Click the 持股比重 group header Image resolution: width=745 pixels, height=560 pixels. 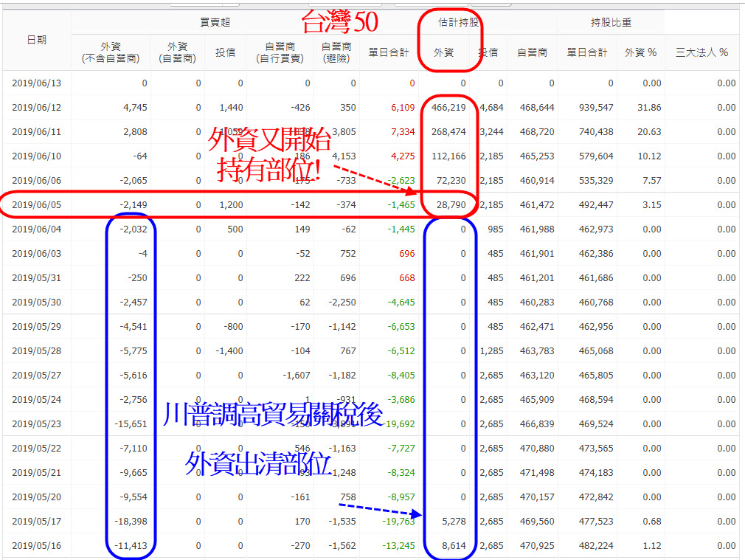(x=611, y=22)
